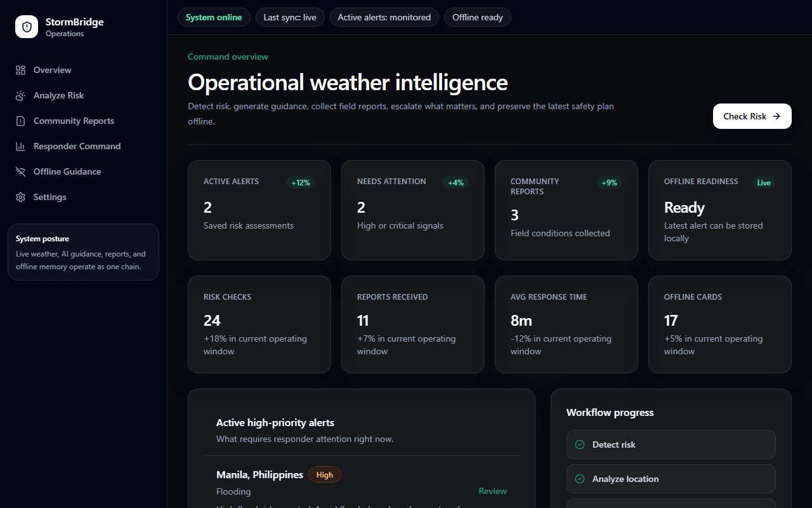Viewport: 812px width, 508px height.
Task: Click the +12% badge on Active Alerts
Action: tap(301, 183)
